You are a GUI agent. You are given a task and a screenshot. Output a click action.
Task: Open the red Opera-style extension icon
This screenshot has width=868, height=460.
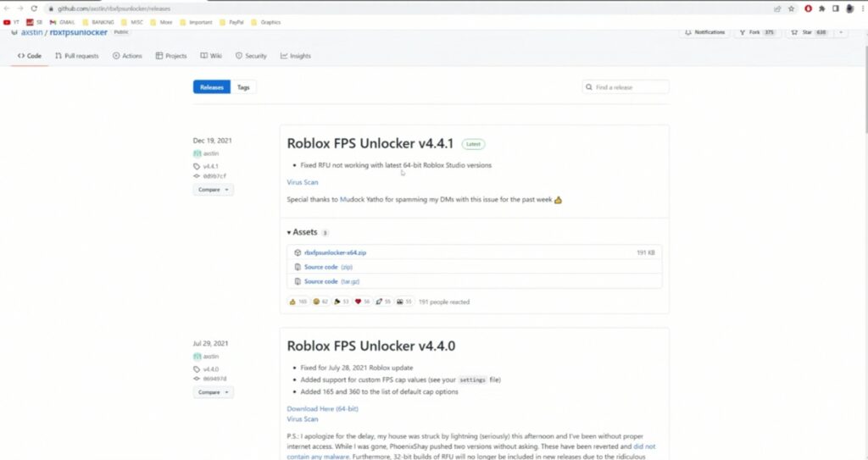808,8
